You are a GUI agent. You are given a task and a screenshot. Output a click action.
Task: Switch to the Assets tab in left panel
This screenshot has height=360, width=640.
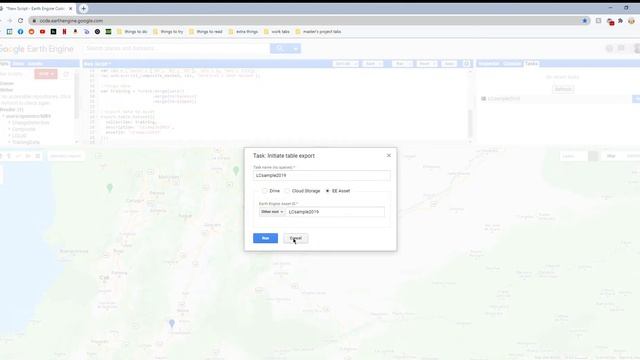coord(35,64)
